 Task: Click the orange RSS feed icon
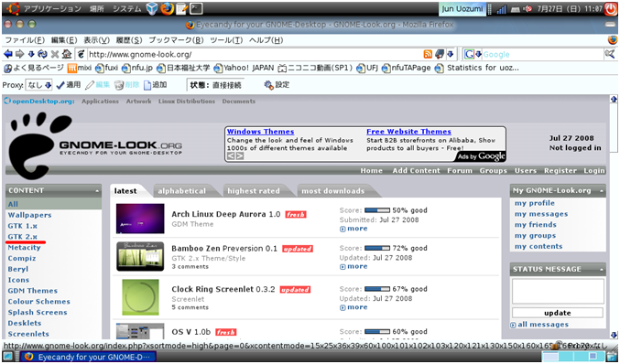428,54
